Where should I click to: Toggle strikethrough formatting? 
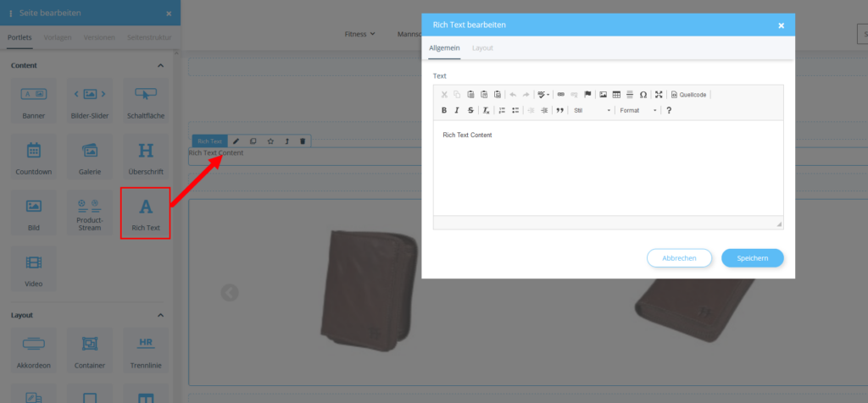(470, 110)
